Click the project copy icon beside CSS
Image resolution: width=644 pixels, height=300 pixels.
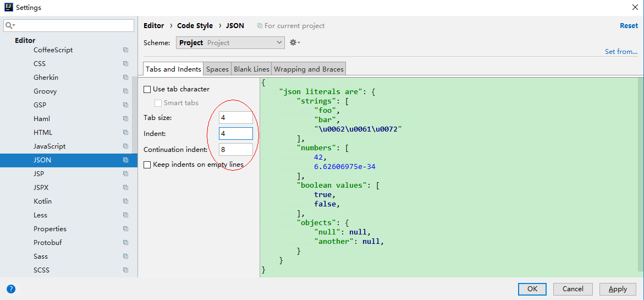click(x=126, y=64)
